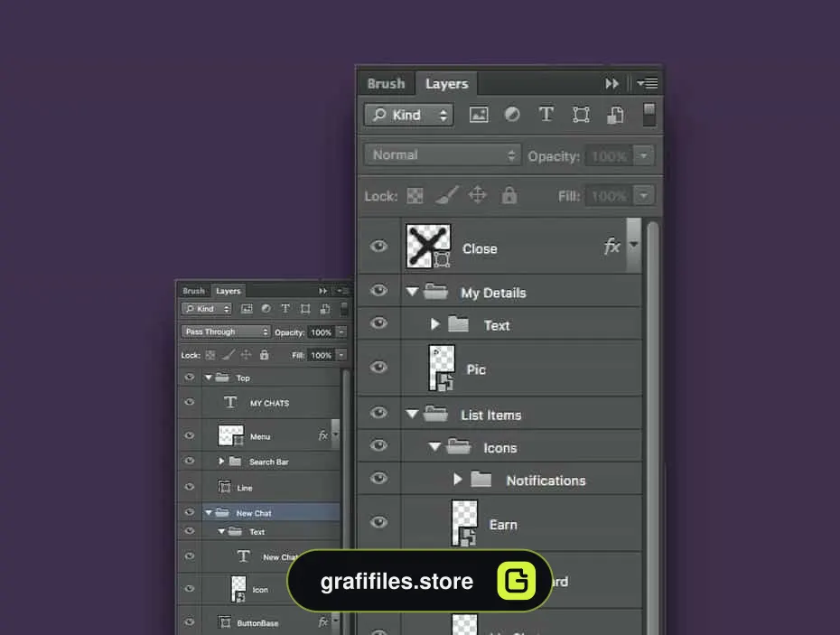Viewport: 840px width, 635px height.
Task: Filter for adjustment layers in large panel
Action: click(x=512, y=114)
